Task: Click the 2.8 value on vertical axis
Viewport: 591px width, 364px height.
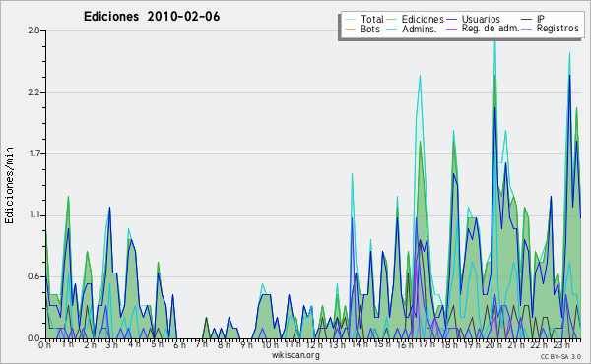Action: [x=33, y=30]
